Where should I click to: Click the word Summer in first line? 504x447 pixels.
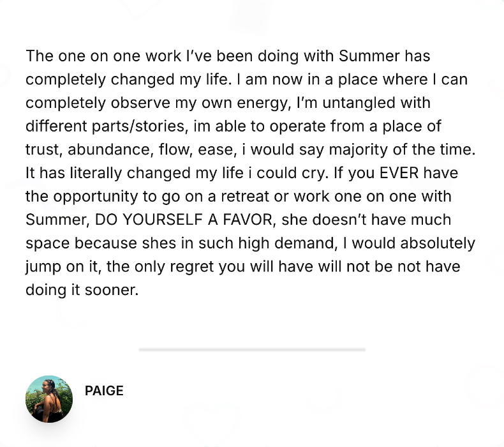[369, 56]
